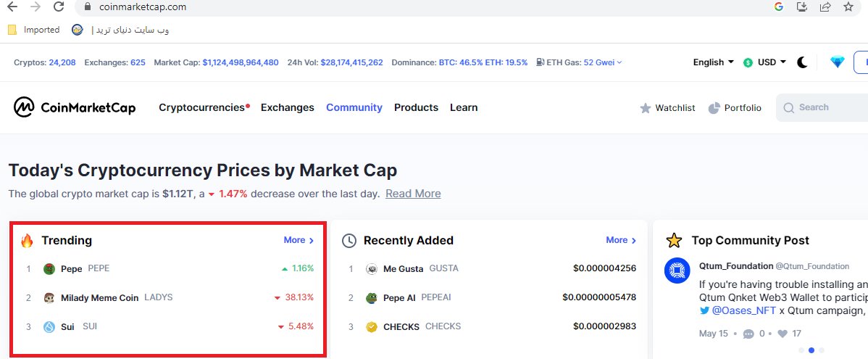The image size is (868, 359).
Task: Open the Qtum_Foundation profile name
Action: coord(736,266)
